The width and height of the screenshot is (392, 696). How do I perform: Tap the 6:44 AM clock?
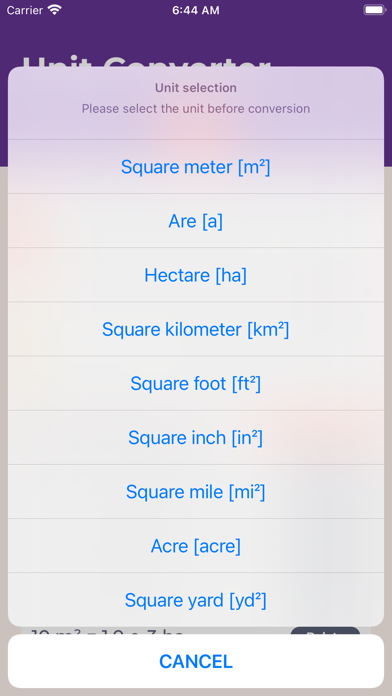(x=196, y=10)
